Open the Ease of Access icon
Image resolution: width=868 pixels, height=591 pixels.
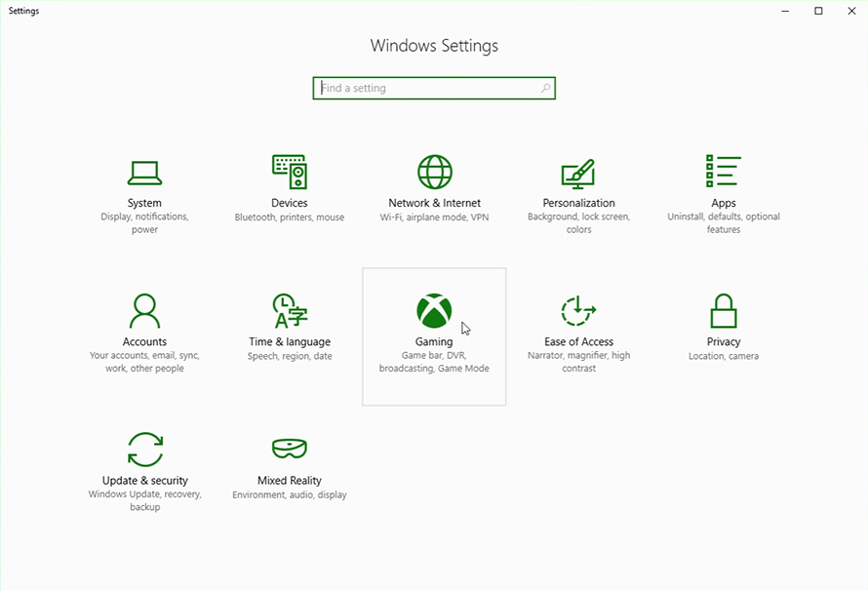578,310
